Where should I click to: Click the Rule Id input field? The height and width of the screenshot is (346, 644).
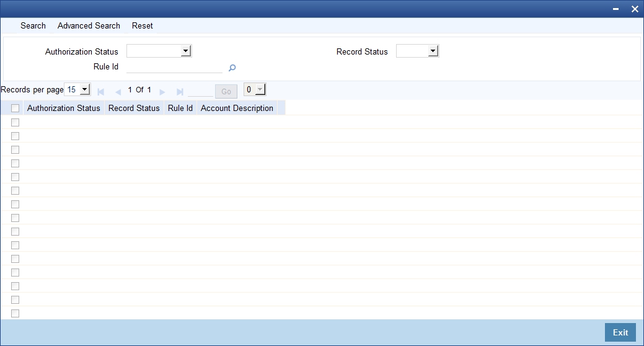(x=174, y=67)
